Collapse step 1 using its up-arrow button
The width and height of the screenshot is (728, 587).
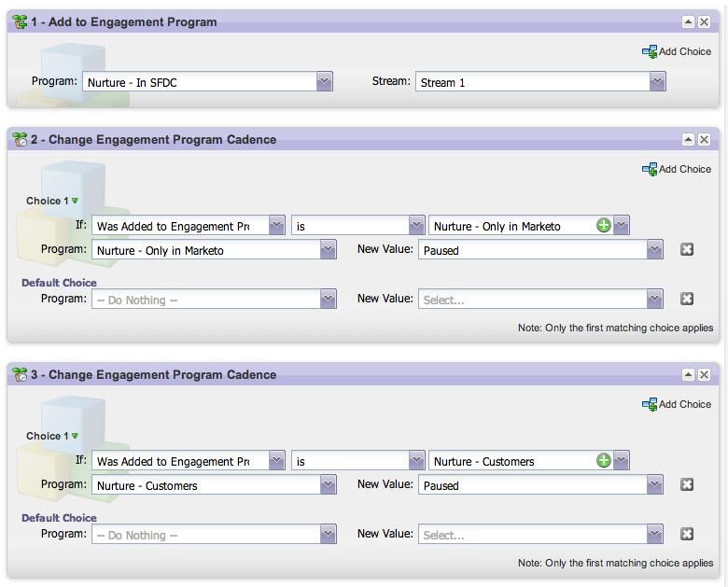(x=688, y=21)
